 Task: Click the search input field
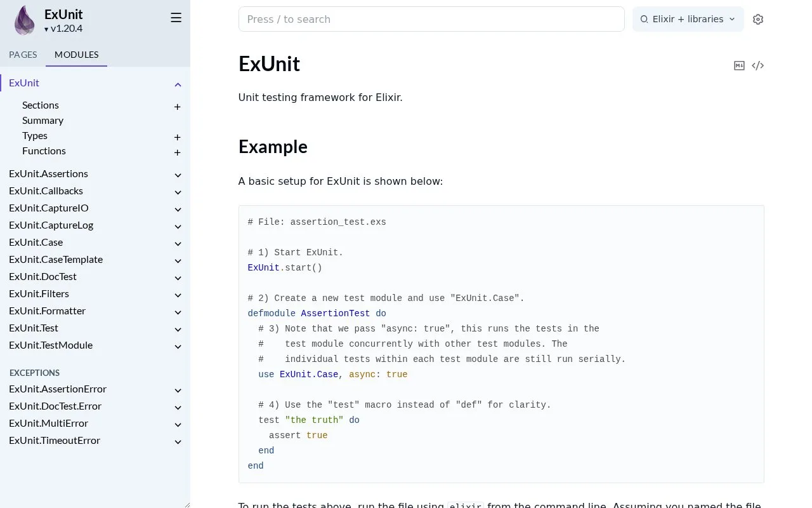tap(431, 19)
